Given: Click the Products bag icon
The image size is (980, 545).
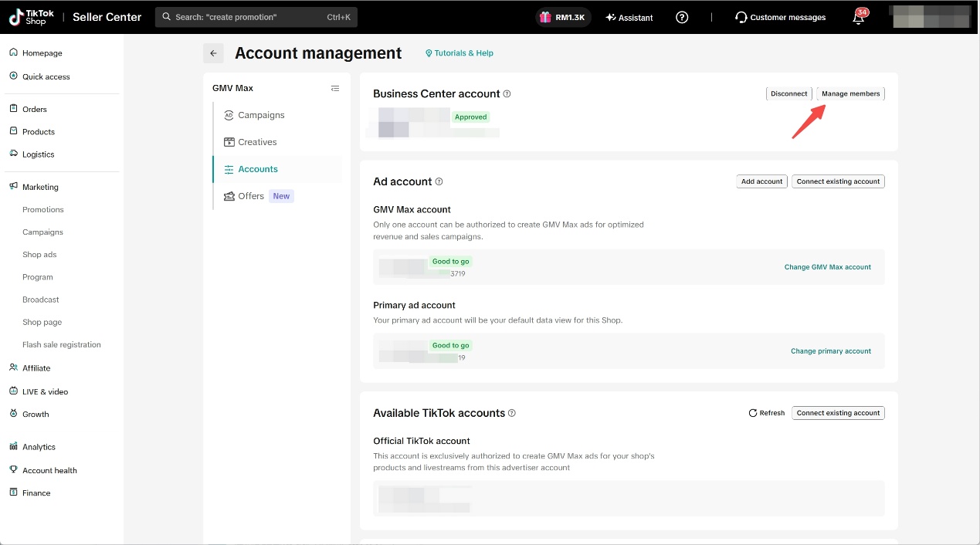Looking at the screenshot, I should (13, 130).
